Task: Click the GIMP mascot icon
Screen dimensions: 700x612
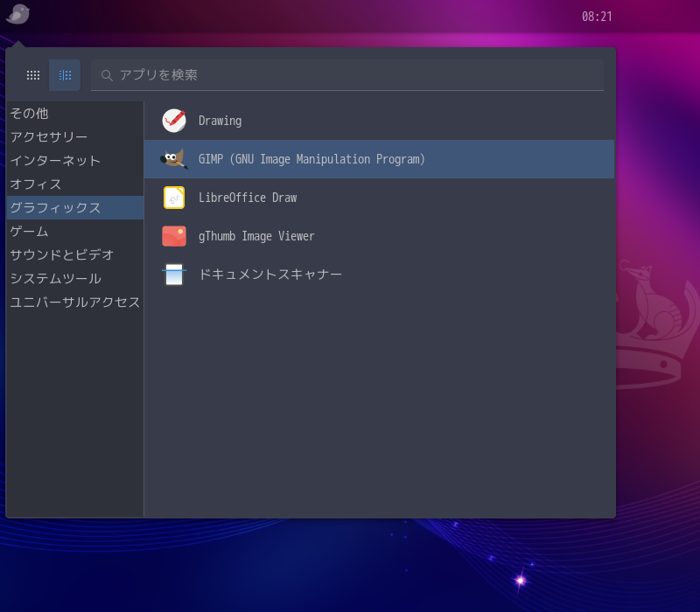Action: [x=174, y=159]
